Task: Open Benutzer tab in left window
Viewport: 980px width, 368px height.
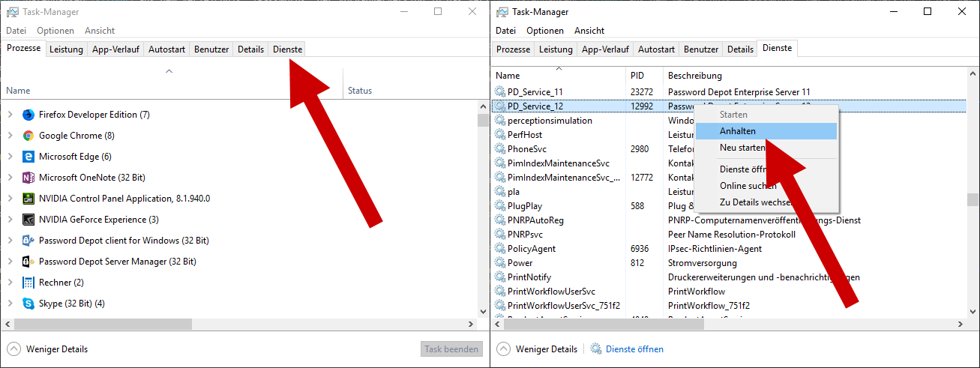Action: (x=211, y=49)
